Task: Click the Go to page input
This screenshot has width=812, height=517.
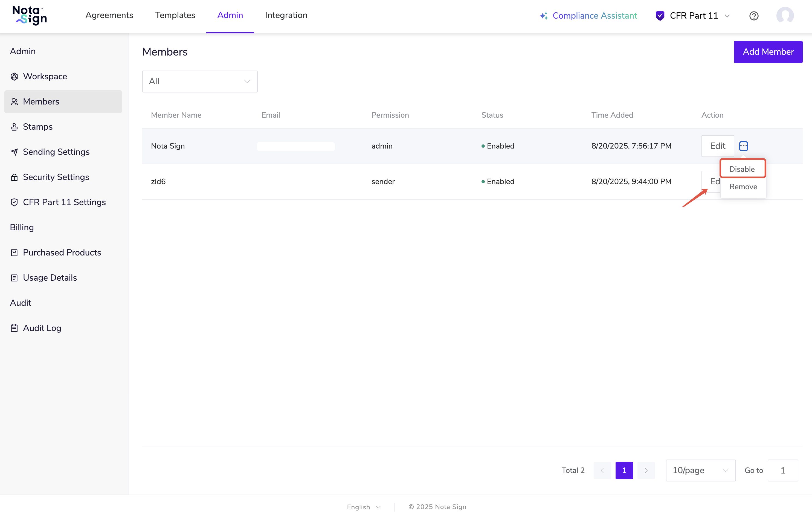Action: coord(783,470)
